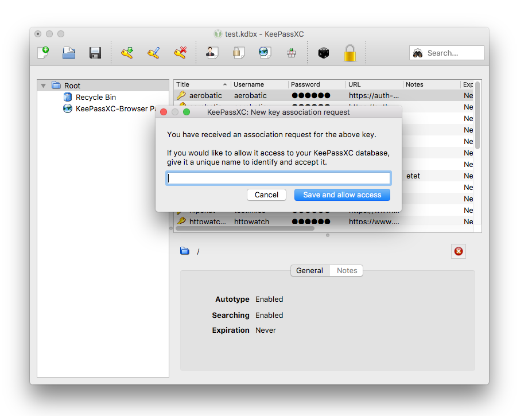Click the unique name field in the association dialog
This screenshot has width=532, height=416.
click(x=278, y=178)
